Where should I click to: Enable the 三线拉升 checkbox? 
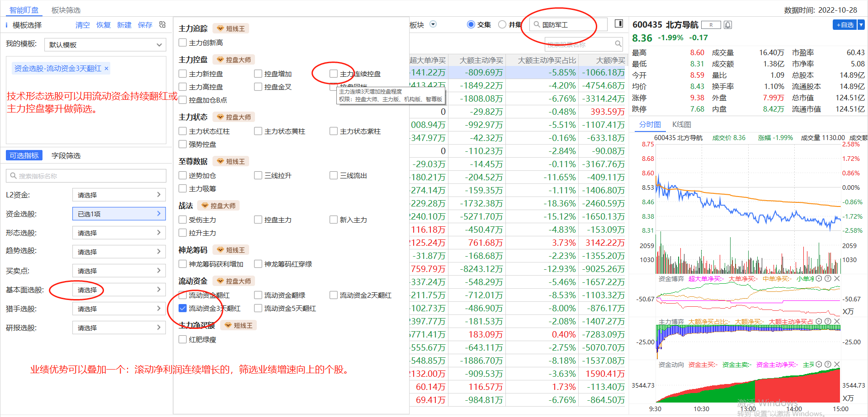[258, 175]
